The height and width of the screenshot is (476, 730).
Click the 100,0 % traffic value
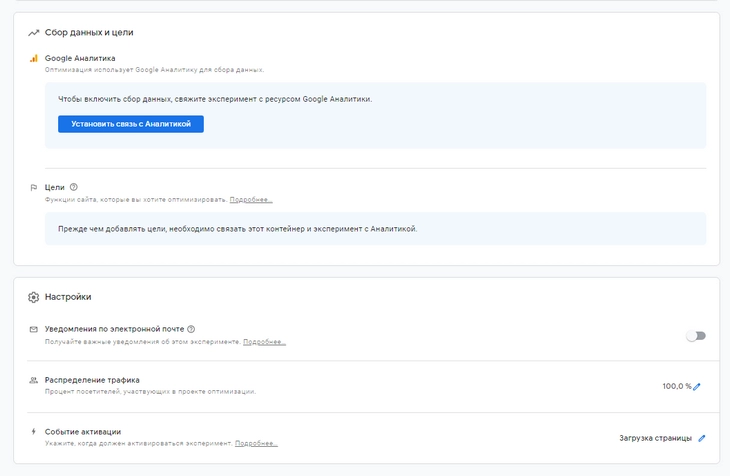677,386
